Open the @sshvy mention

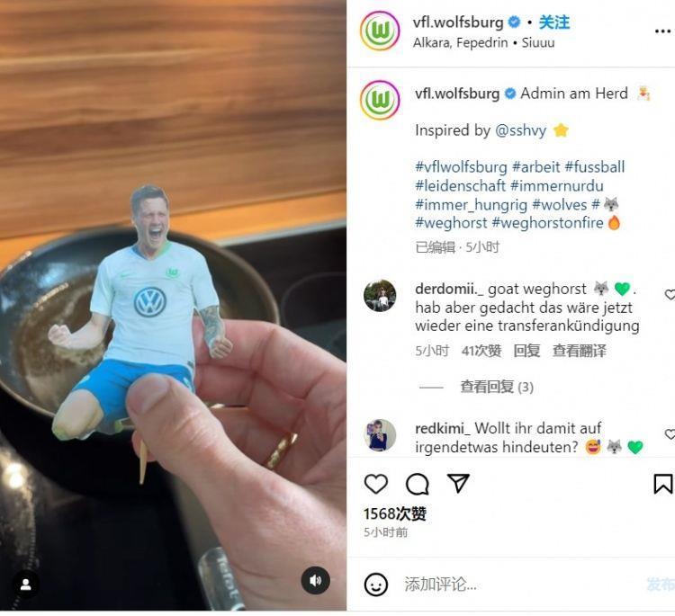pyautogui.click(x=520, y=129)
